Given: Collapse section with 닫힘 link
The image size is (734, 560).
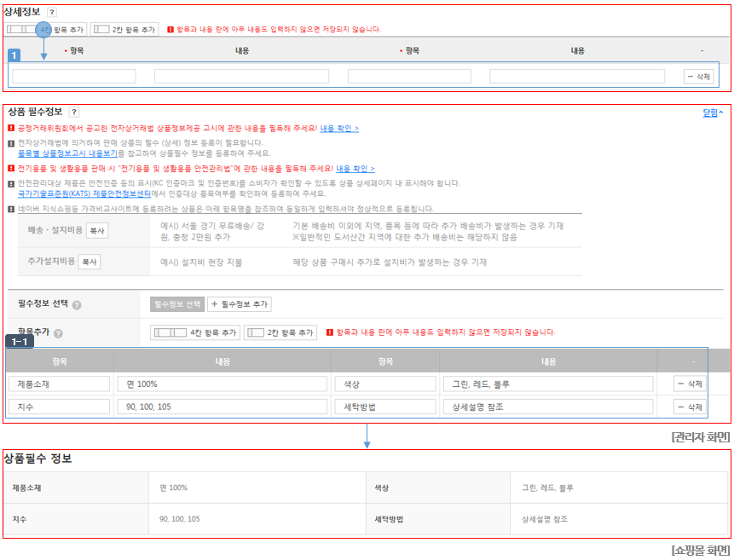Looking at the screenshot, I should [713, 113].
